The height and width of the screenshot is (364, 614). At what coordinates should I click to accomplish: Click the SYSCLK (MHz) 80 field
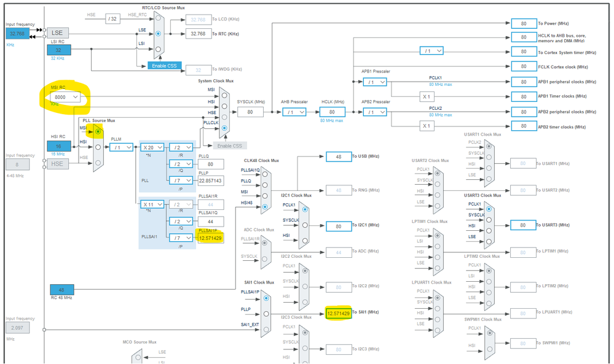(250, 112)
